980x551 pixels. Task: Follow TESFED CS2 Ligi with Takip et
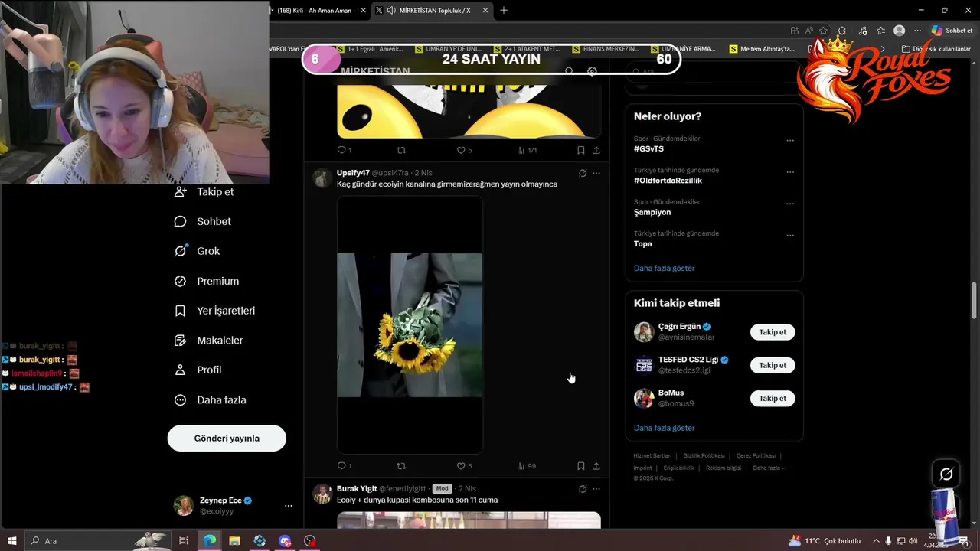tap(773, 365)
